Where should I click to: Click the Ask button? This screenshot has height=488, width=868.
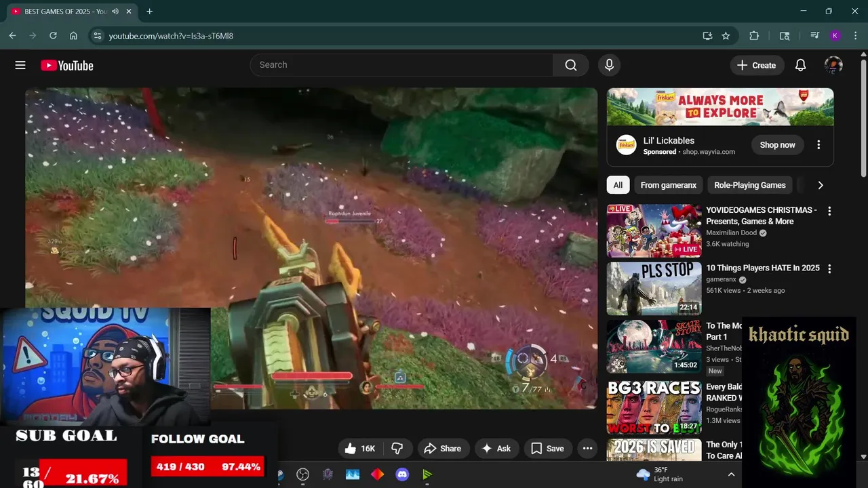496,449
